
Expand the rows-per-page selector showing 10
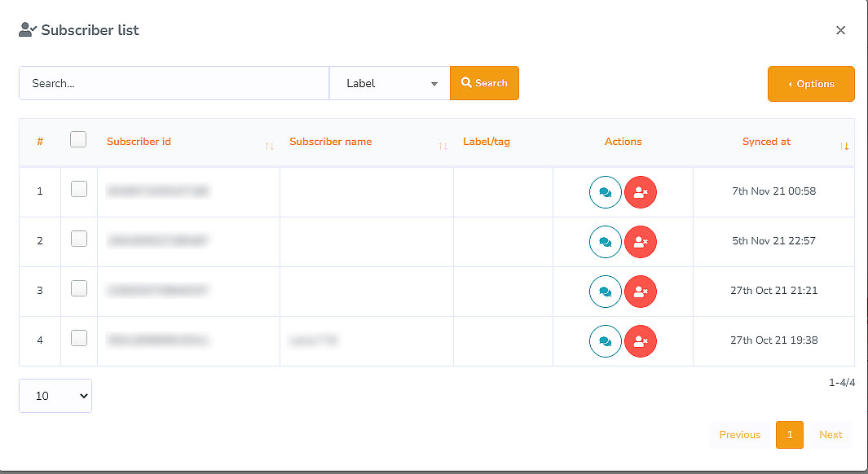[x=55, y=396]
